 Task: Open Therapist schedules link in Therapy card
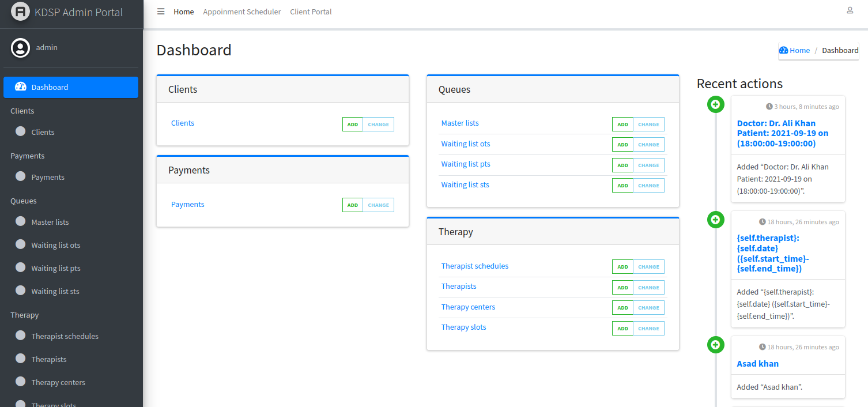click(475, 266)
